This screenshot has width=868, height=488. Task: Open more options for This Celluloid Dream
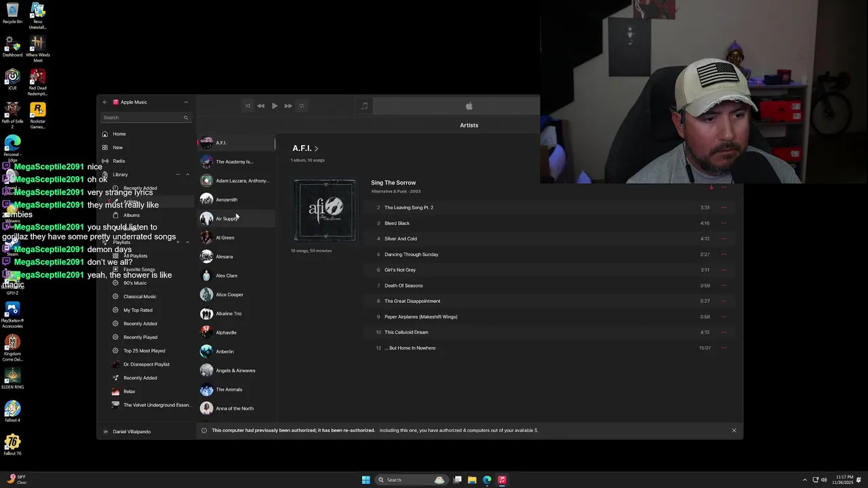[724, 332]
